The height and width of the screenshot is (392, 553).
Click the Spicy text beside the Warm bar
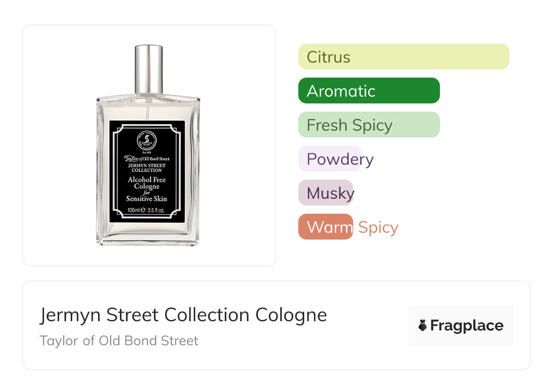pos(378,227)
